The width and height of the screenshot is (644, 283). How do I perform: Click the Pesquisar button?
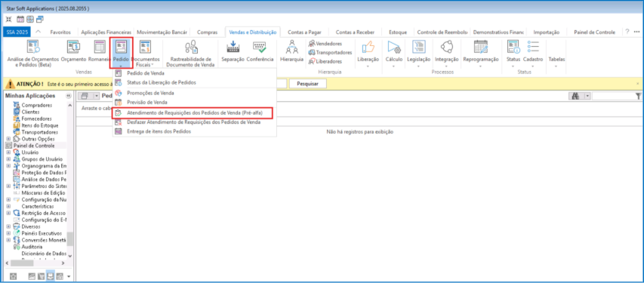307,83
